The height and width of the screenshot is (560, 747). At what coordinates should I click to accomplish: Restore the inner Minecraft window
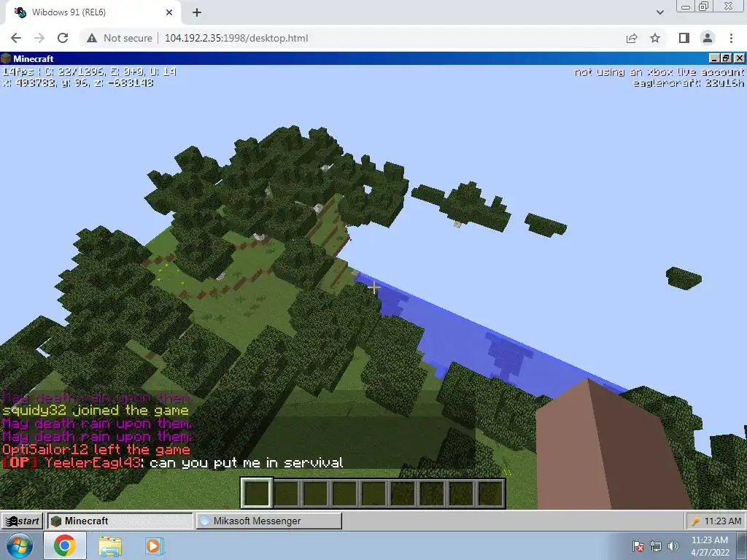point(726,58)
